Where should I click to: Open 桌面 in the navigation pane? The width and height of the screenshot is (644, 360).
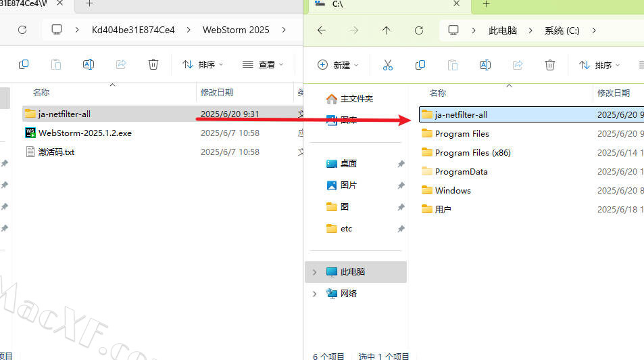coord(341,163)
